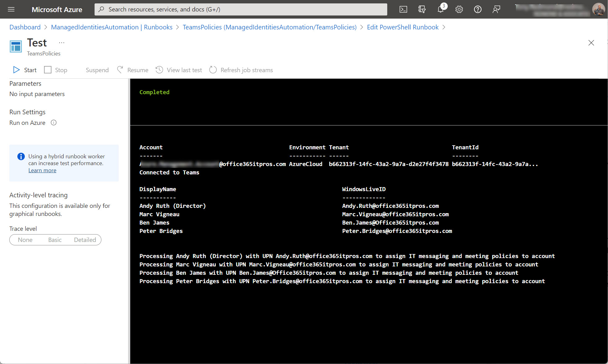This screenshot has width=608, height=364.
Task: Click chevron after Edit PowerShell Runbook breadcrumb
Action: click(444, 27)
